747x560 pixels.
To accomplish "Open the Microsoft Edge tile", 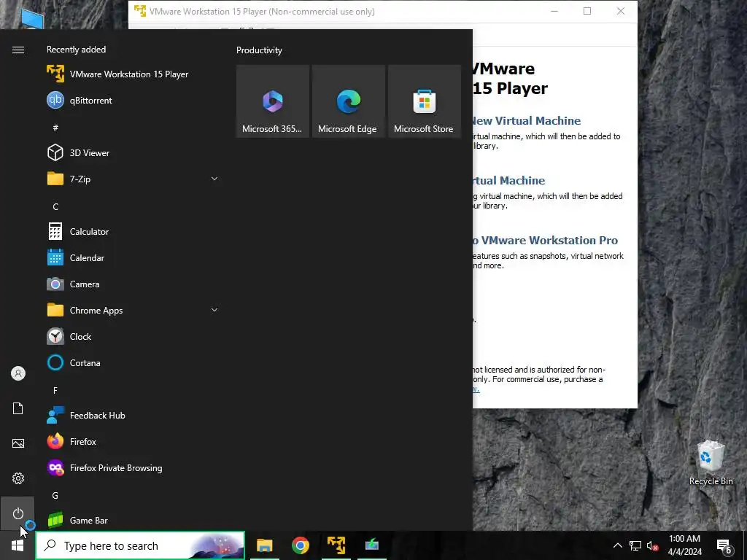I will pos(348,101).
